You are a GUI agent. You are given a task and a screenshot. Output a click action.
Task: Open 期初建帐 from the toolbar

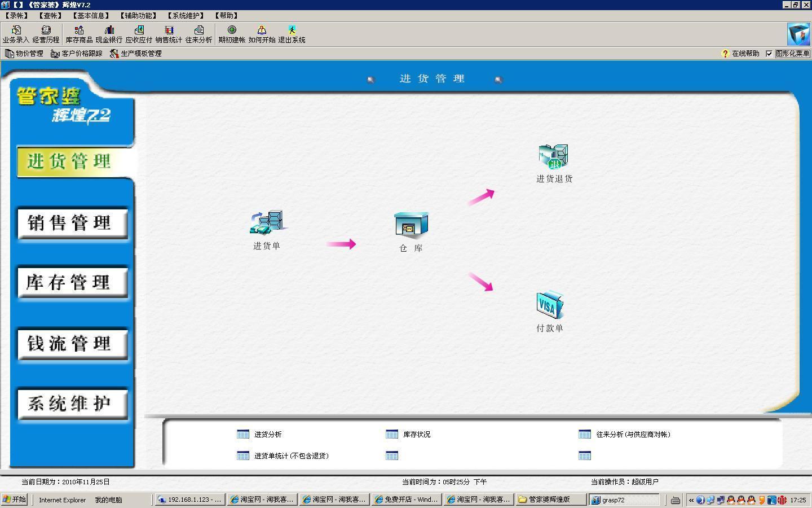[231, 33]
